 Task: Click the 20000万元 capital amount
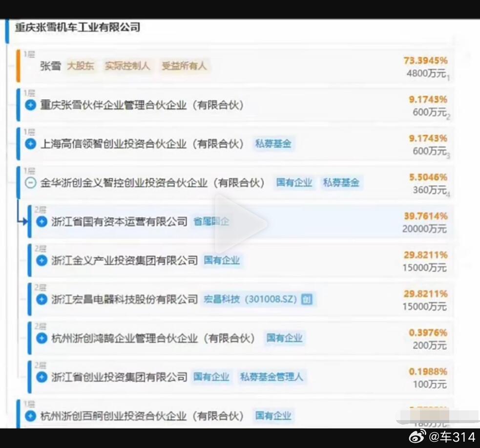click(424, 229)
